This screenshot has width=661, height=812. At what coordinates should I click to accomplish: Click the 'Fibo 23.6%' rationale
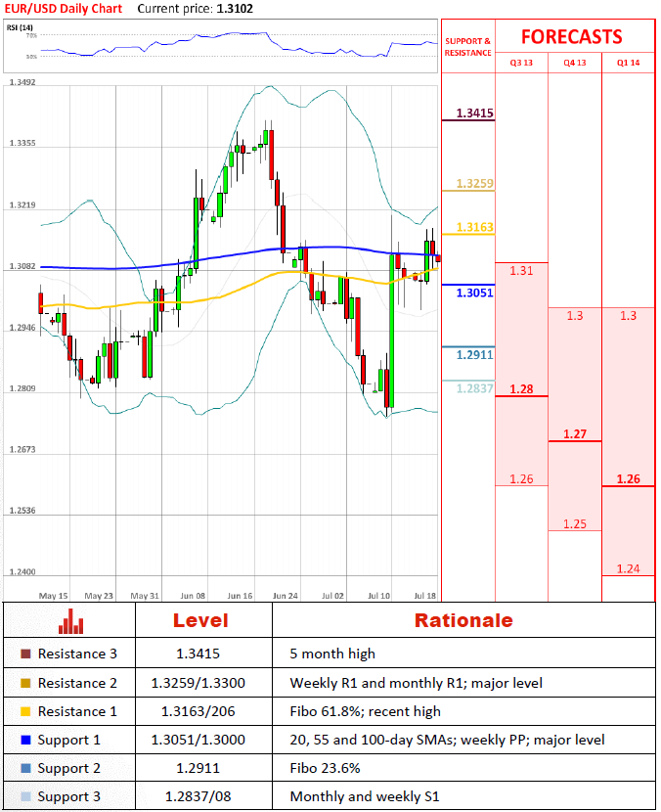[x=325, y=768]
